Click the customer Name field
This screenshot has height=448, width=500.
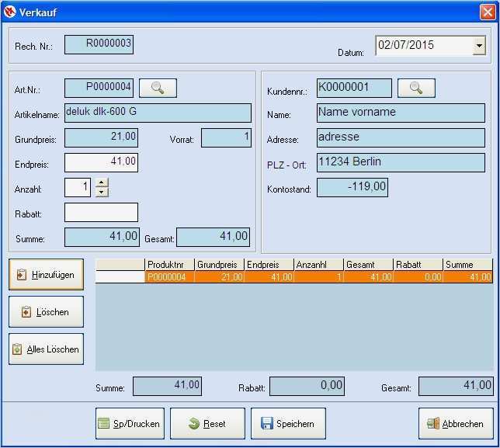401,113
